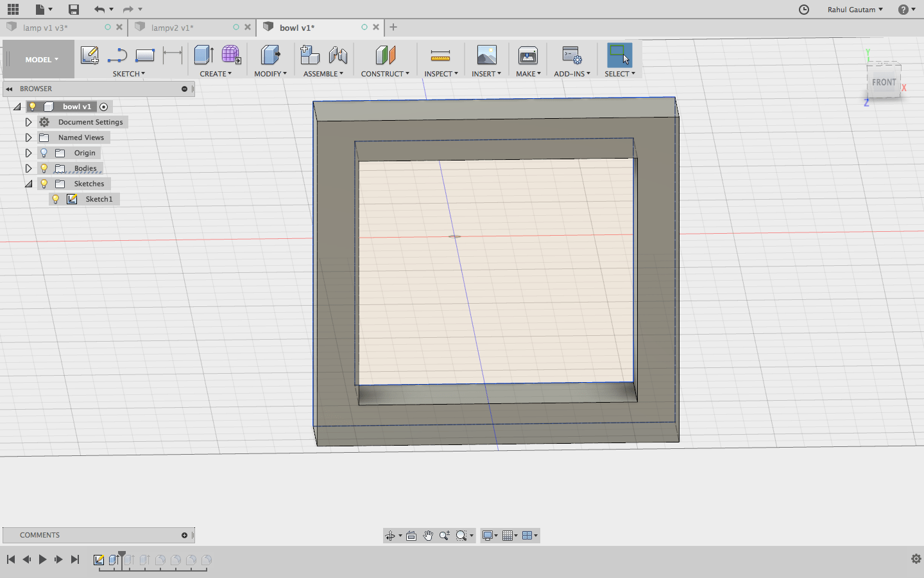This screenshot has height=578, width=924.
Task: Switch to the lamp v1 v3 tab
Action: point(45,28)
